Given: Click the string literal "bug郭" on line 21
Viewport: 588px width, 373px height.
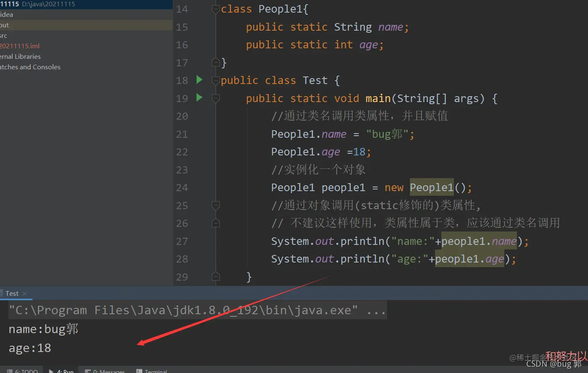Looking at the screenshot, I should click(387, 134).
